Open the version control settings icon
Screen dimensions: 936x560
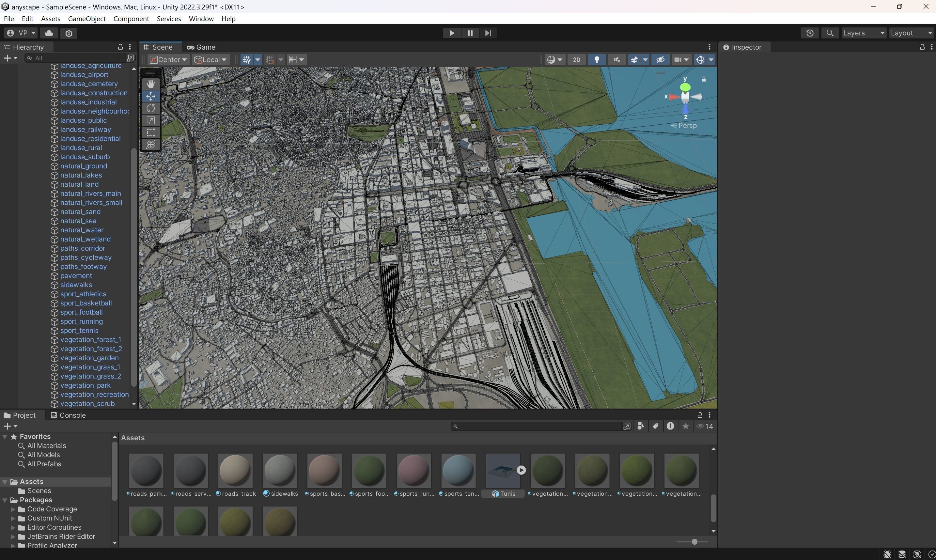tap(69, 33)
